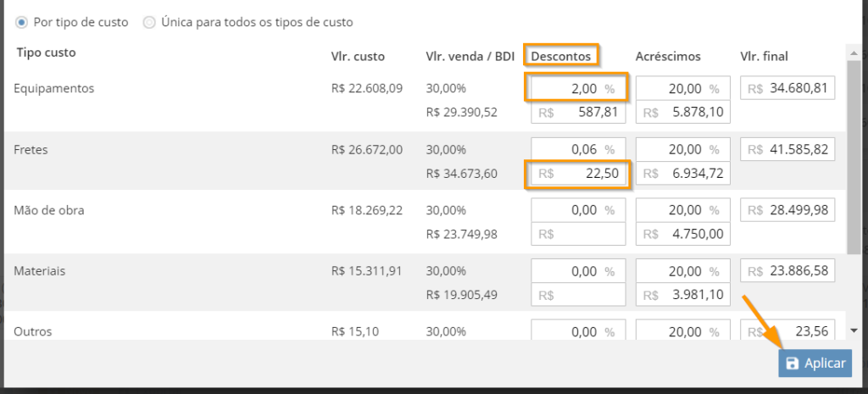Click the vertical scrollbar thumb

(x=854, y=155)
